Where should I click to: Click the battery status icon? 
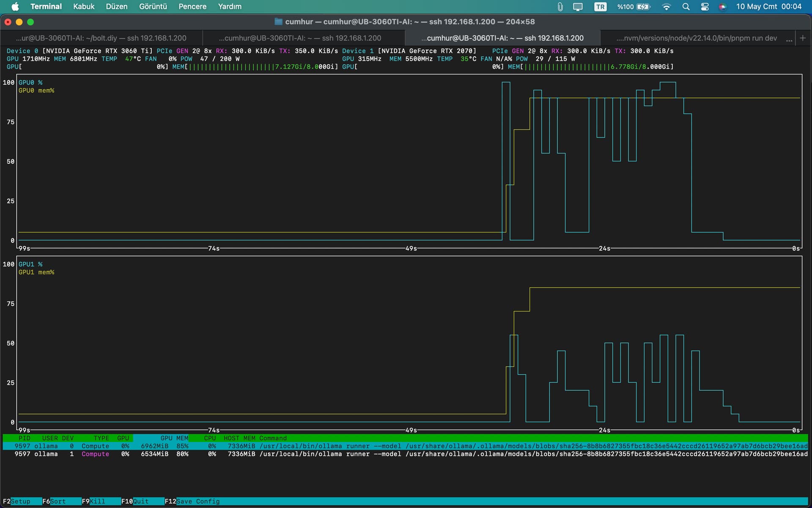coord(643,6)
